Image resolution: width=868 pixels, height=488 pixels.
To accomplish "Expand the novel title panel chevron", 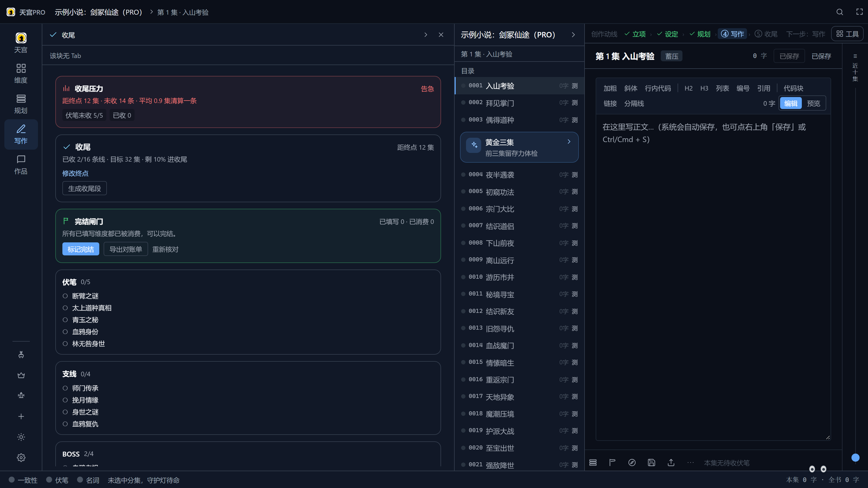I will [573, 35].
